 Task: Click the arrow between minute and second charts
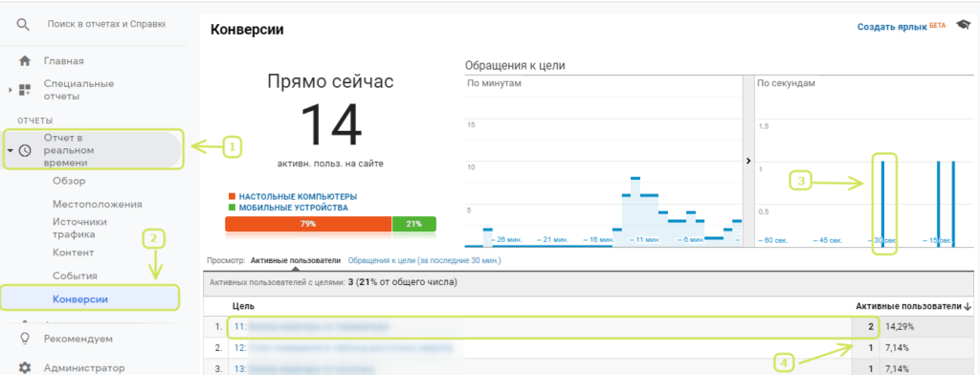pos(748,161)
